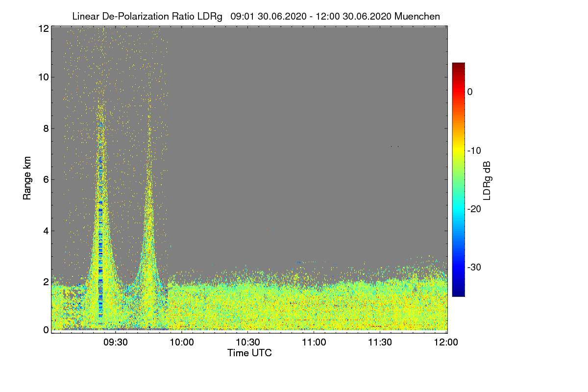This screenshot has width=588, height=392.
Task: Click the '6' range tick label
Action: pyautogui.click(x=45, y=179)
